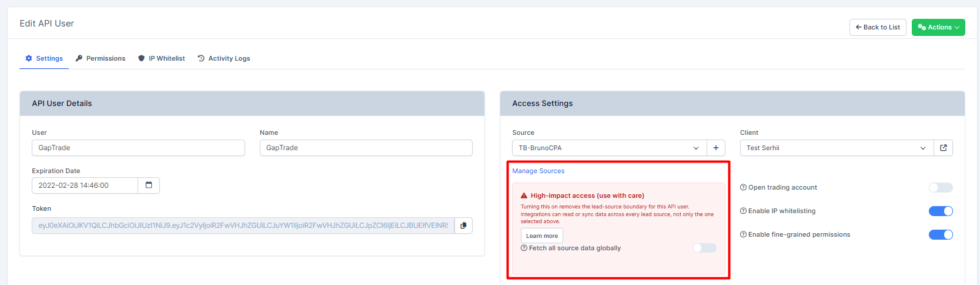Click help icon beside Fetch all source data
980x285 pixels.
pos(524,248)
